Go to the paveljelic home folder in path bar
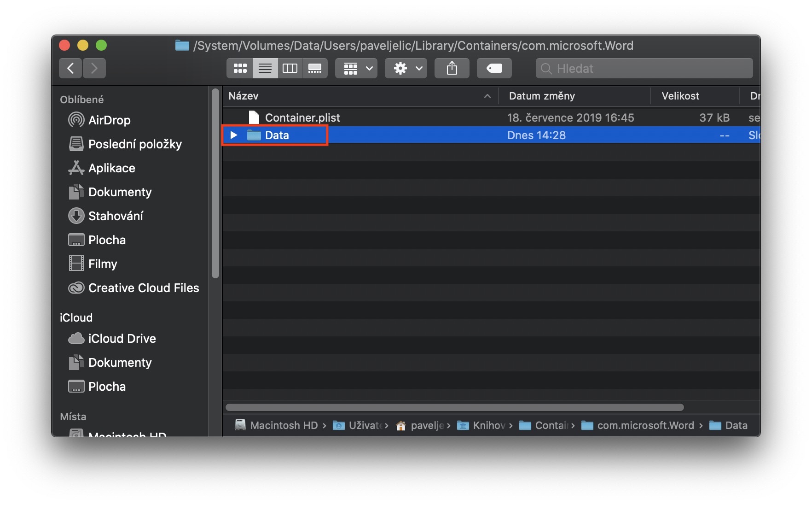Viewport: 812px width, 505px height. pos(420,425)
